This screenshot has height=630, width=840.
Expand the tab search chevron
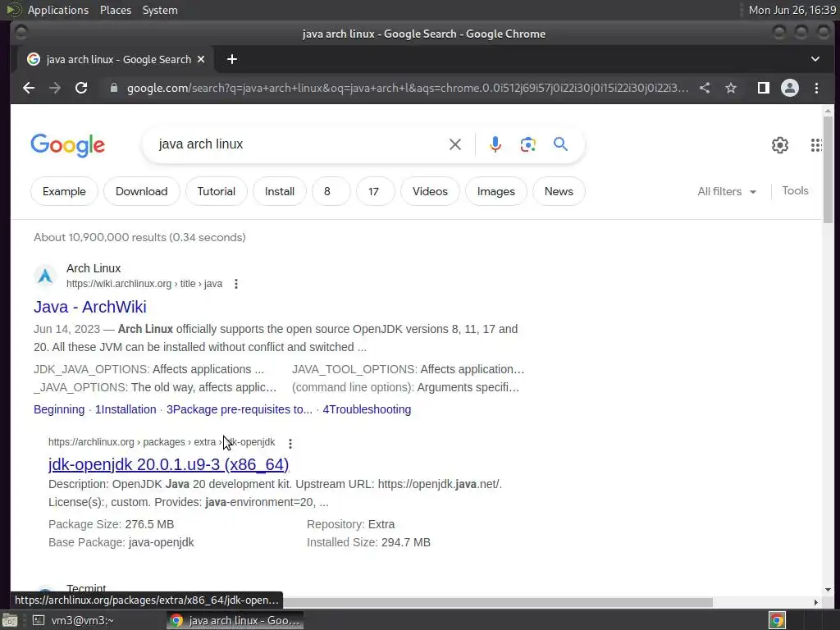pyautogui.click(x=815, y=59)
